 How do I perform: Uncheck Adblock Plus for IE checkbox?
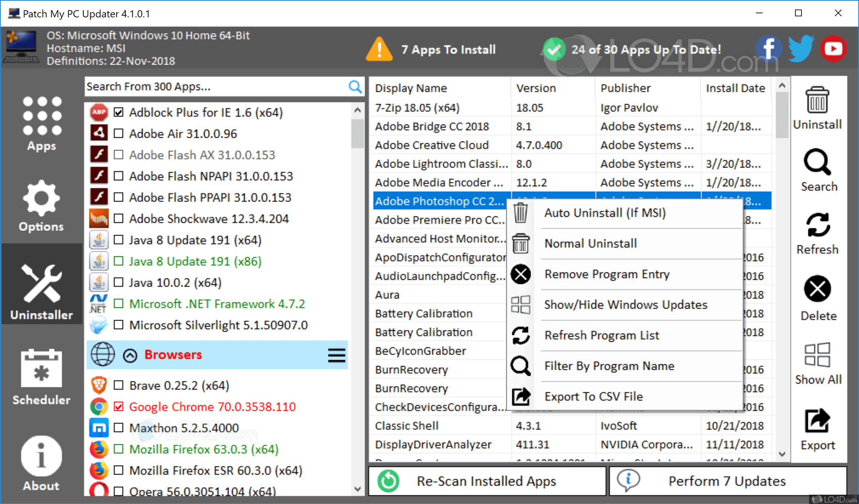(x=118, y=112)
